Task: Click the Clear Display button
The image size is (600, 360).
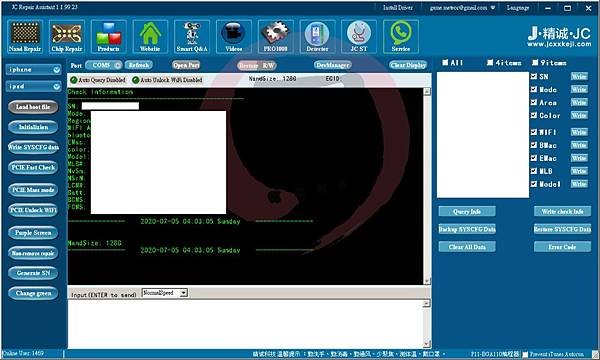Action: (408, 65)
